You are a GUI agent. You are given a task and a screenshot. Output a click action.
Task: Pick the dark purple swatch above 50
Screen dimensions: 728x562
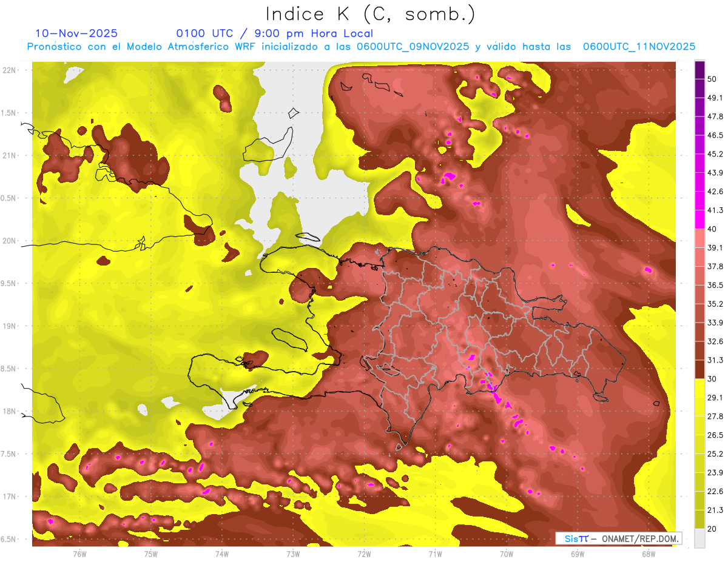pos(699,70)
